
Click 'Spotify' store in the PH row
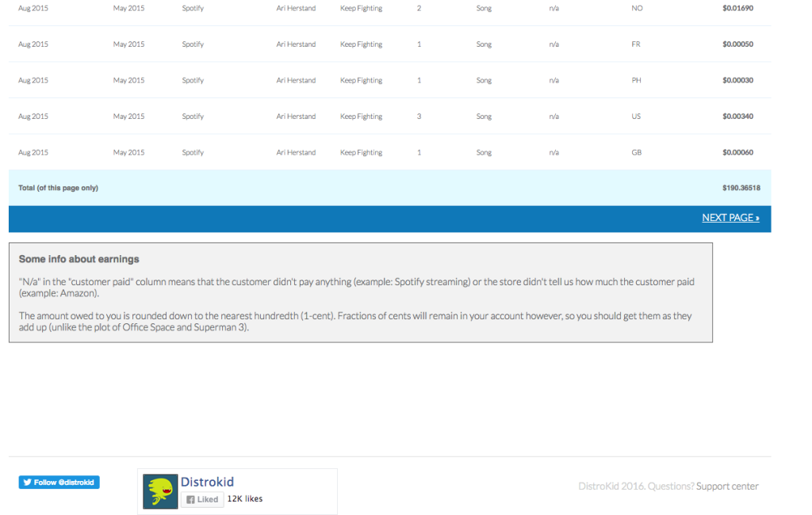pos(193,80)
